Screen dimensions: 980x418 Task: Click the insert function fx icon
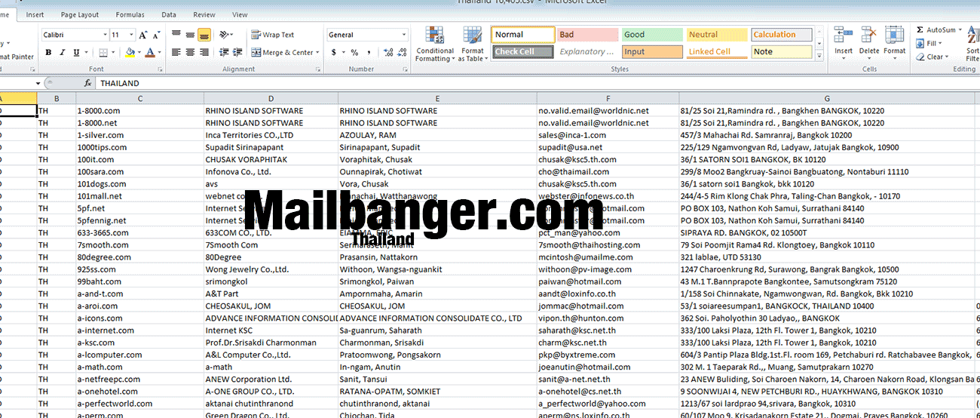pos(87,83)
